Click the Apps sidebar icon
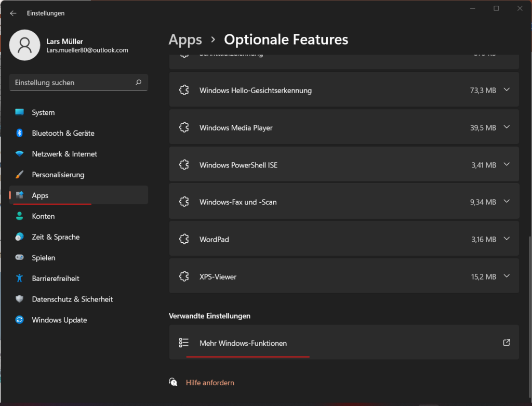Screen dimensions: 532x406 [x=20, y=195]
